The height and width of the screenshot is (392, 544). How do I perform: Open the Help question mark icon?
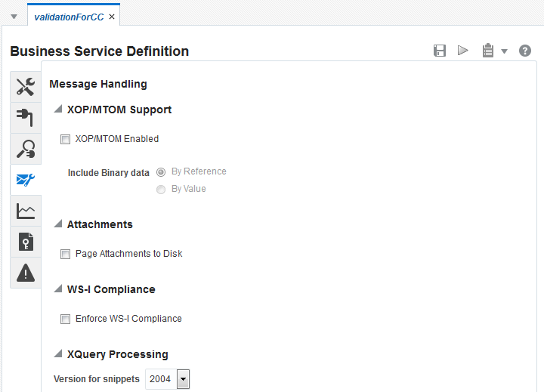click(525, 51)
